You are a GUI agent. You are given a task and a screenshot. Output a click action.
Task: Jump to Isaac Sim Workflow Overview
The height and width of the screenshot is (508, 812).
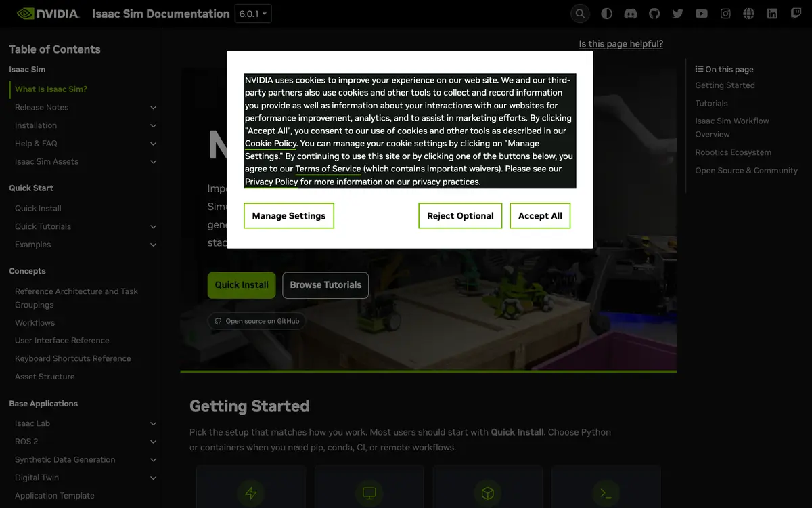[x=732, y=127]
